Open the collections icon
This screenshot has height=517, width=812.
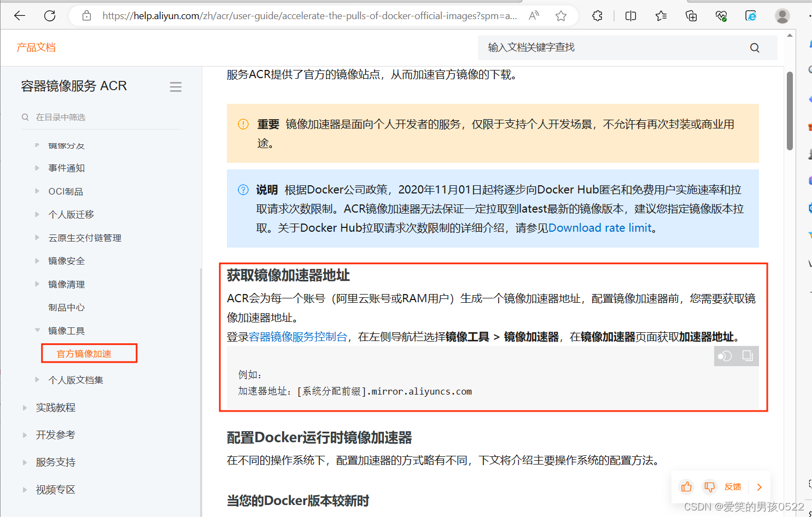(x=691, y=16)
